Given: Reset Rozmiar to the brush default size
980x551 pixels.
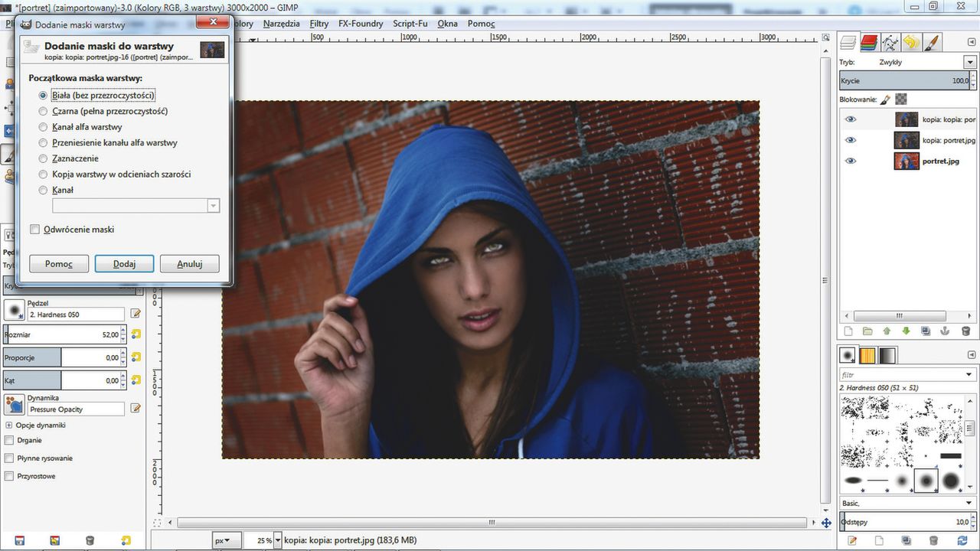Looking at the screenshot, I should (136, 334).
